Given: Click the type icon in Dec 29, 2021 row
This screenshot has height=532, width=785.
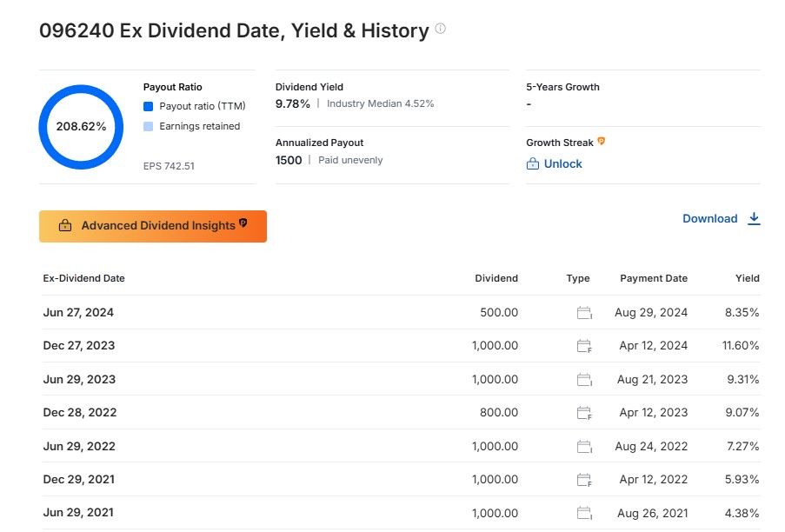Looking at the screenshot, I should [584, 480].
